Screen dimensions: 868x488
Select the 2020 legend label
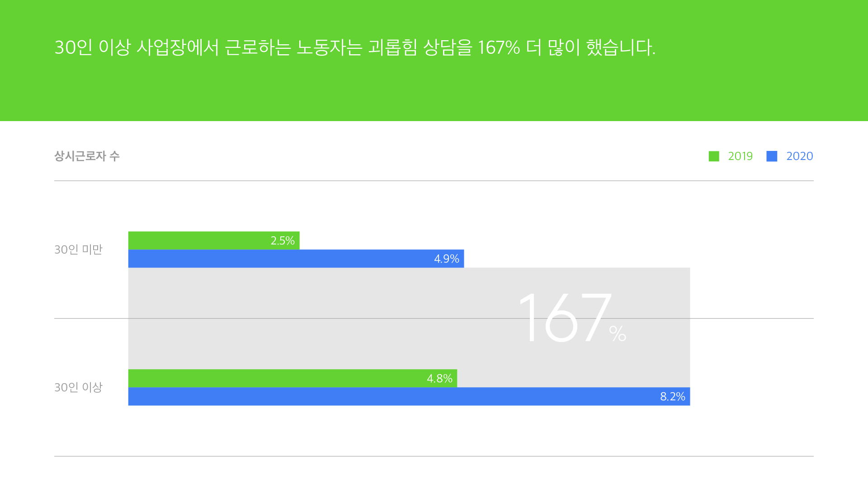point(799,156)
